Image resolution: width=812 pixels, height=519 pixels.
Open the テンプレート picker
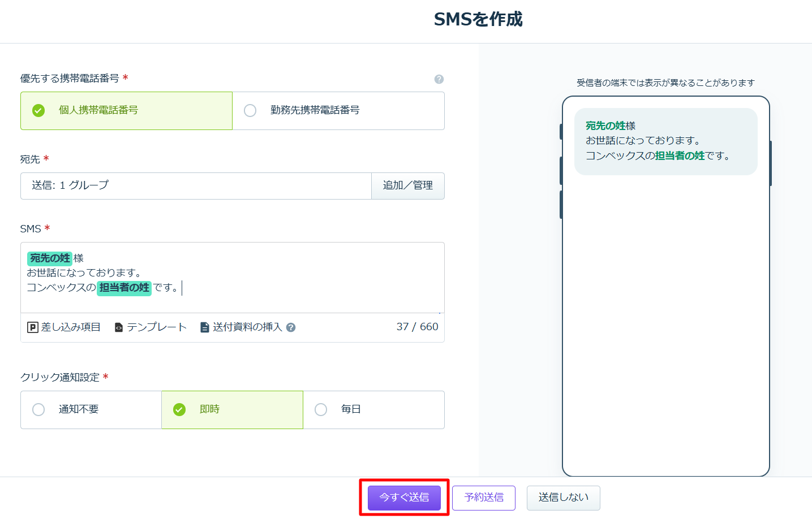[151, 327]
